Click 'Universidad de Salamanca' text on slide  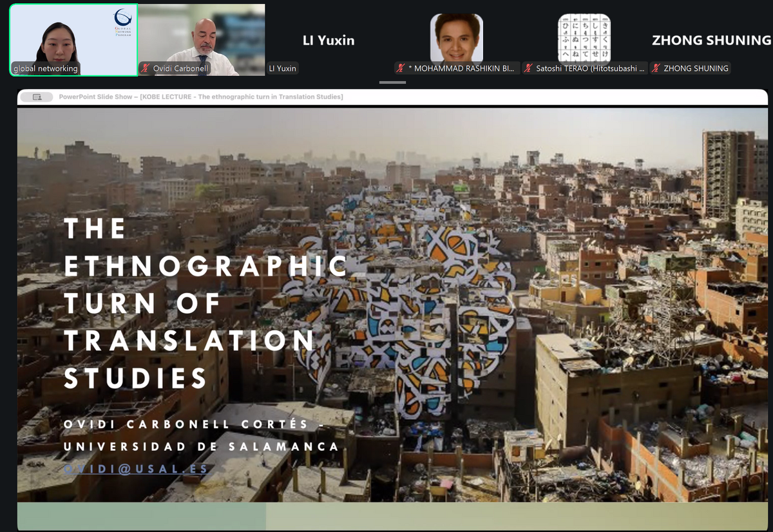pyautogui.click(x=200, y=446)
